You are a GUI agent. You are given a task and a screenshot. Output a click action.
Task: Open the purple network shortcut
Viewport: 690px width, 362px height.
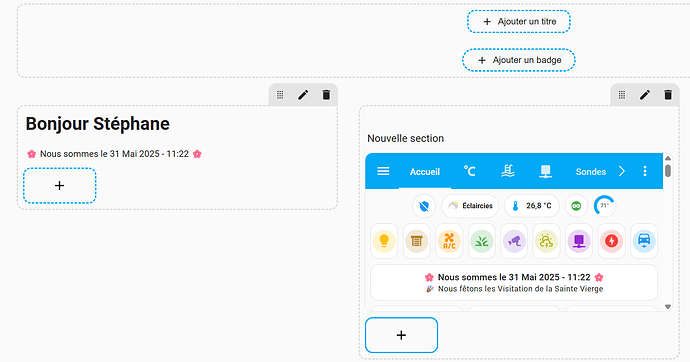click(x=579, y=241)
